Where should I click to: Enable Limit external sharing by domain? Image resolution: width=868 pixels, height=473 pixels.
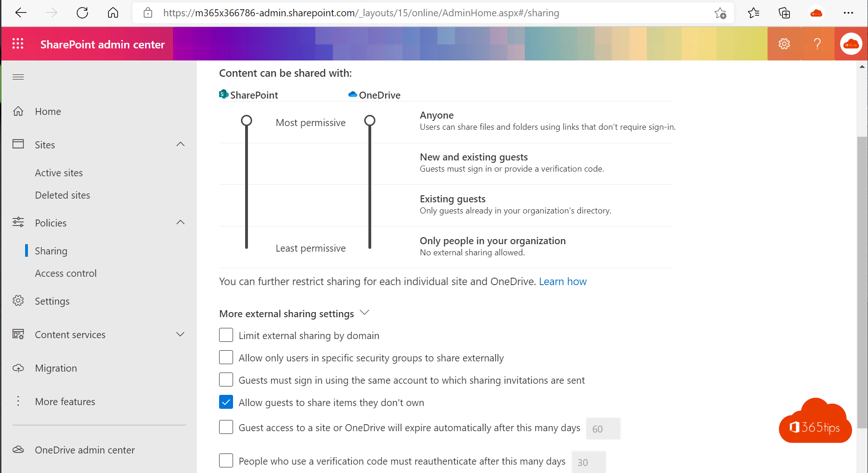(x=226, y=335)
